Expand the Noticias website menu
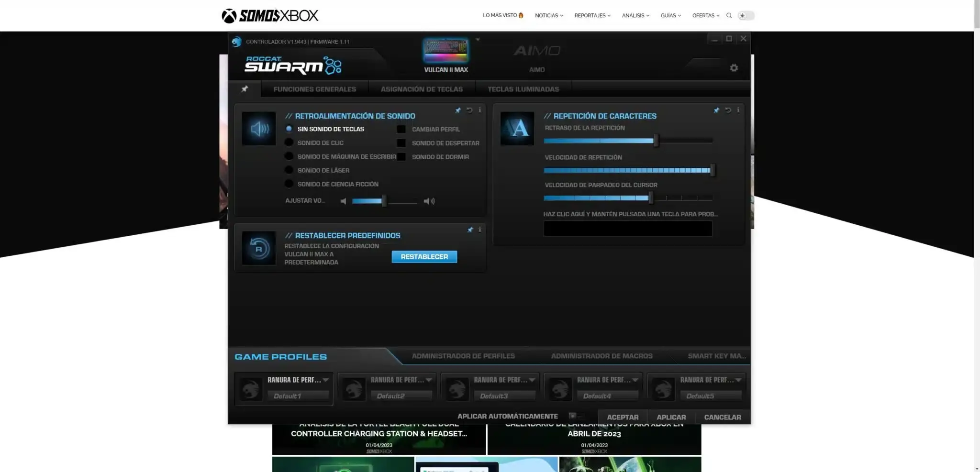The image size is (980, 472). tap(549, 16)
